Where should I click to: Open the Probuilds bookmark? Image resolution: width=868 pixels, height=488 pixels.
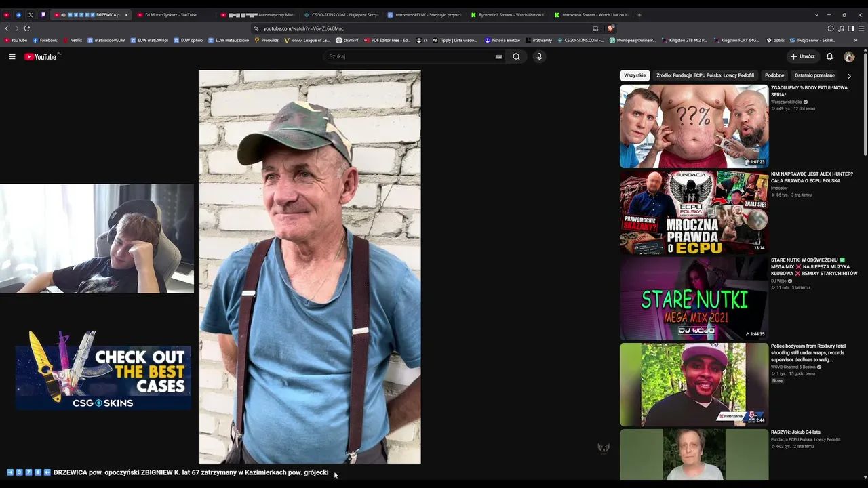coord(267,40)
